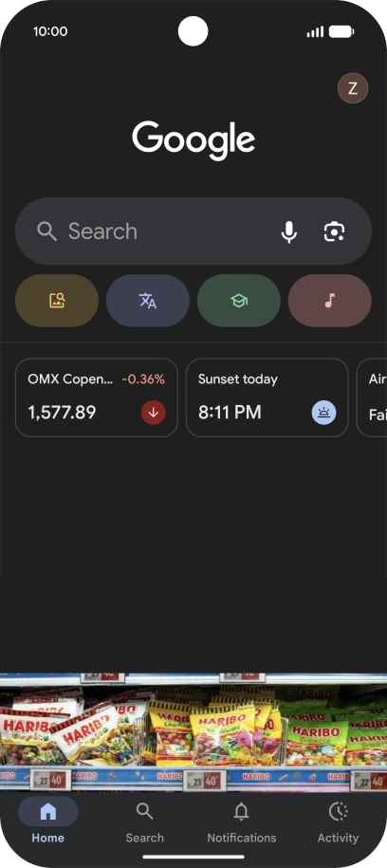Select the homework graduation cap chip
The image size is (387, 868).
point(239,301)
